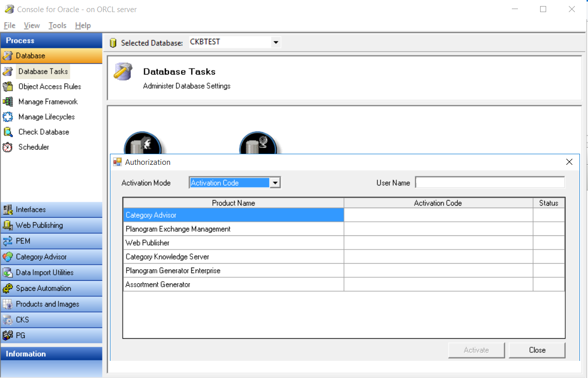Click the Web Publishing section label
This screenshot has height=378, width=588.
39,225
